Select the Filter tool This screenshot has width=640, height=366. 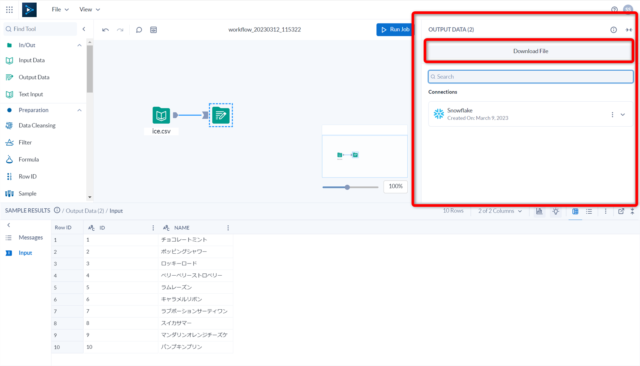pos(25,142)
